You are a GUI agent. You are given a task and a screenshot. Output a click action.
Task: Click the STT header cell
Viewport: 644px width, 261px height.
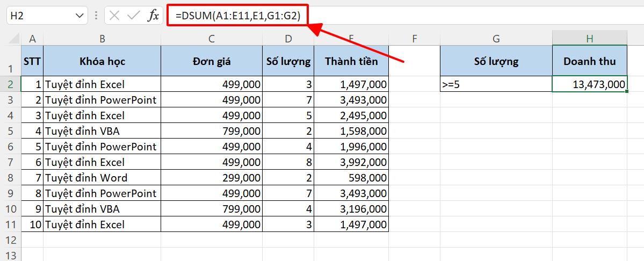click(32, 61)
